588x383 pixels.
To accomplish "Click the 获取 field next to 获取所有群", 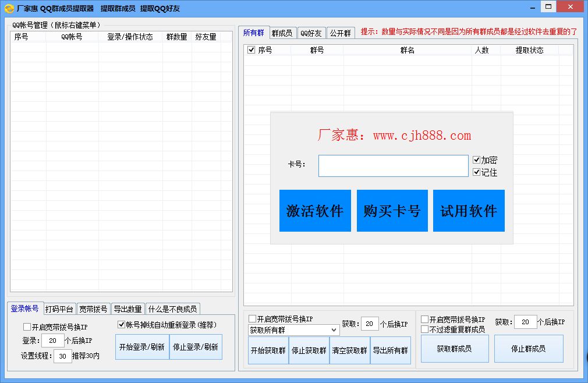I will [369, 324].
